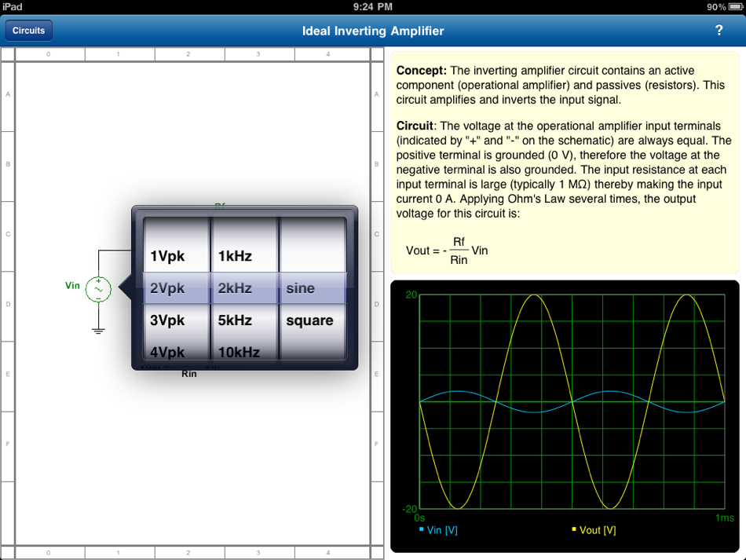Tap the -20 voltage axis label

click(410, 509)
